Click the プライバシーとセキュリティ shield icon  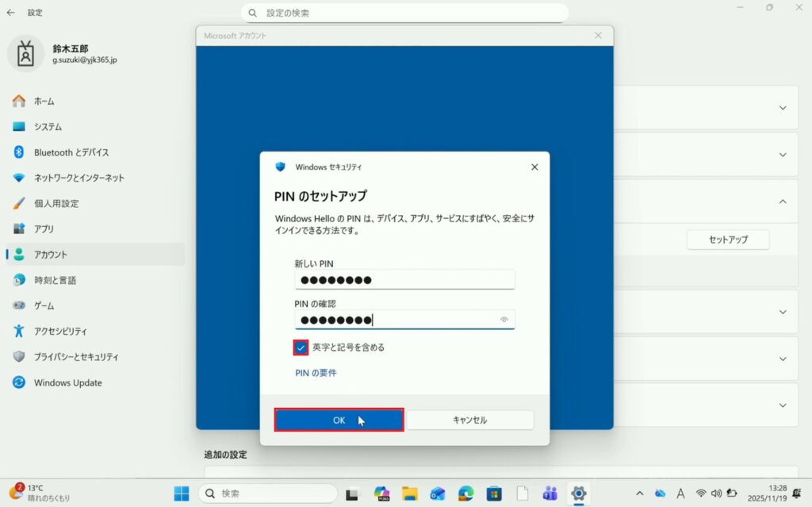[19, 357]
